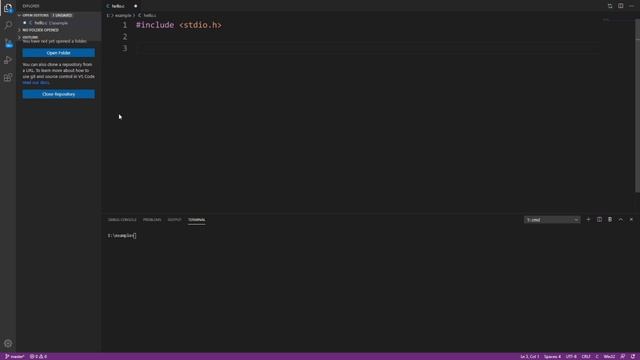
Task: Click the 1 Unsaved badge
Action: click(62, 15)
